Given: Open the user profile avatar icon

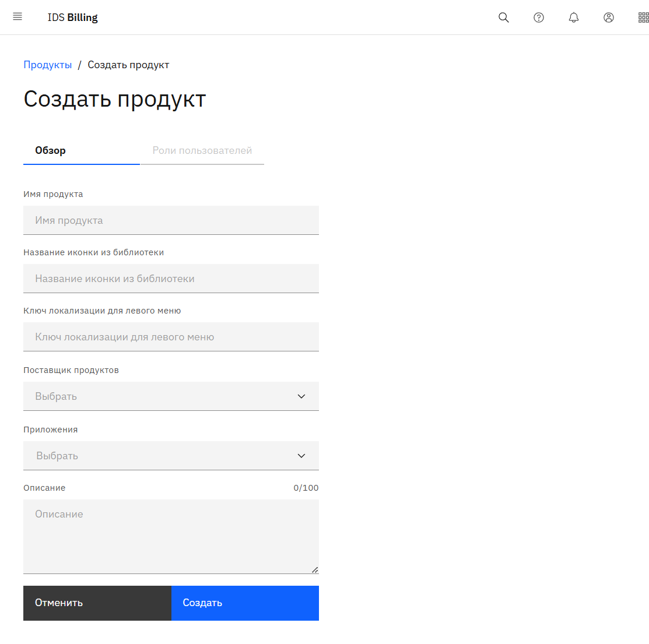Looking at the screenshot, I should pos(609,17).
